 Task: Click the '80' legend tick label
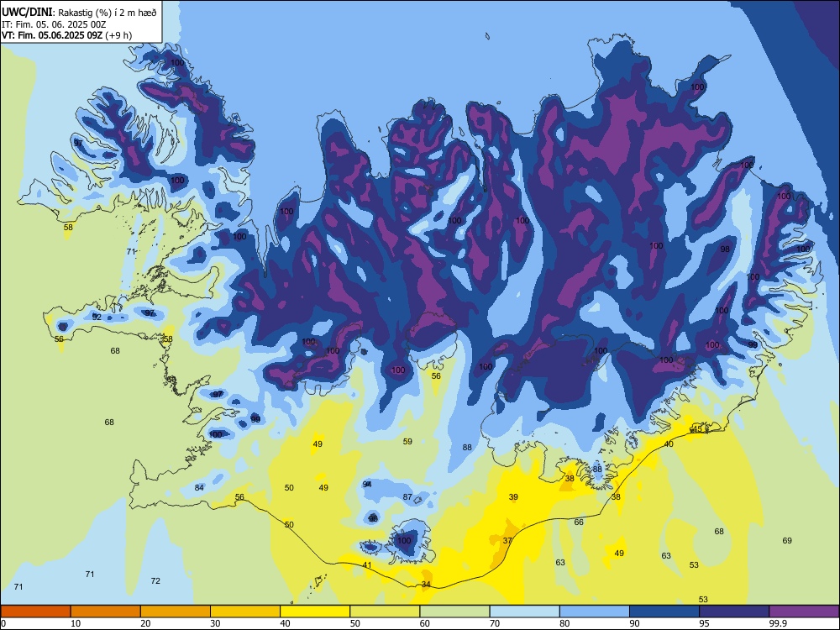[564, 623]
